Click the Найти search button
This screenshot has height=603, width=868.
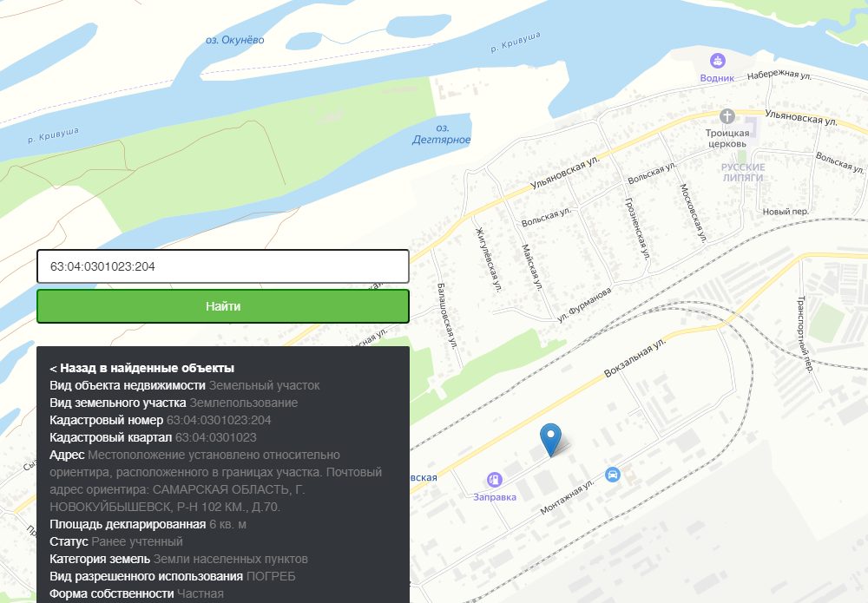(x=223, y=306)
